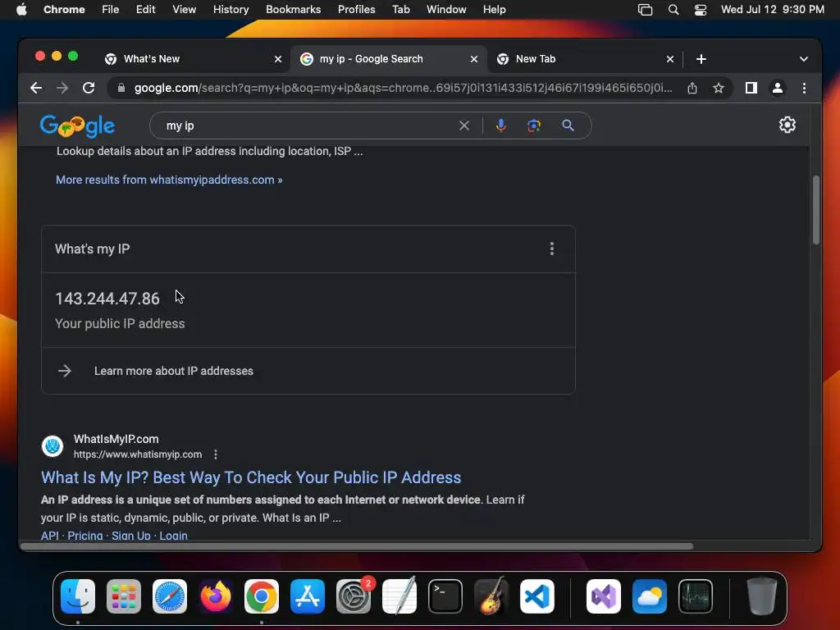
Task: Open the App Store from the Dock
Action: [x=308, y=596]
